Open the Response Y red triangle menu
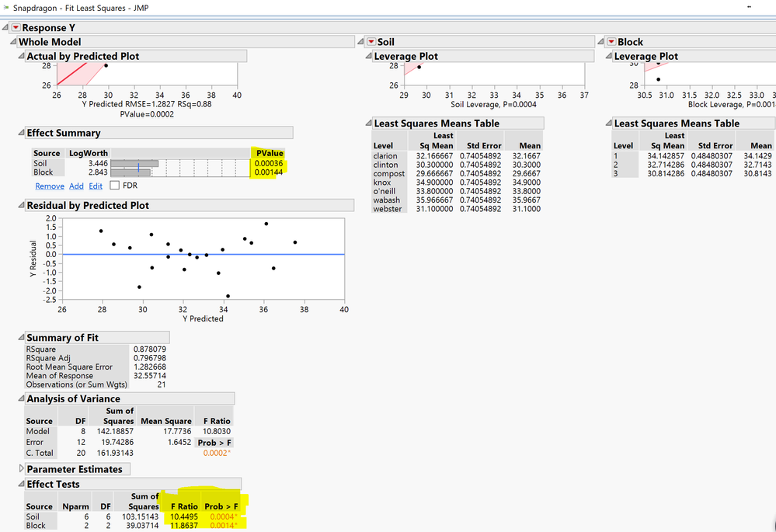776x532 pixels. click(x=16, y=28)
